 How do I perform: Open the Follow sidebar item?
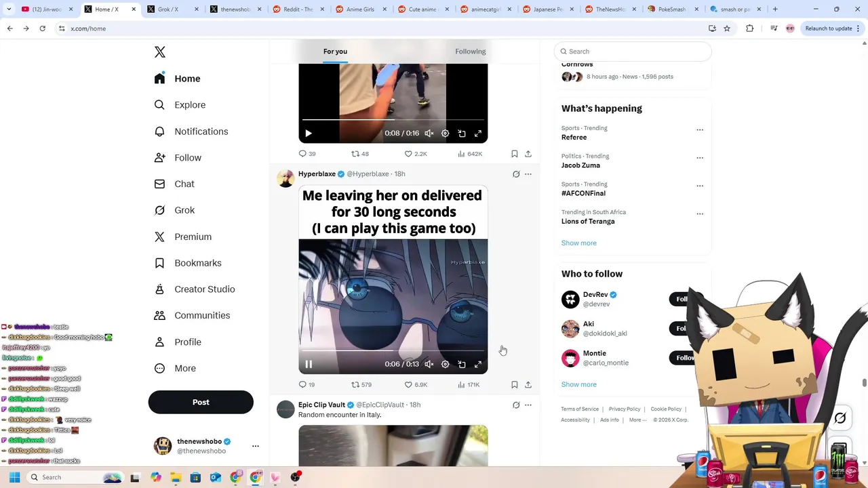(178, 158)
